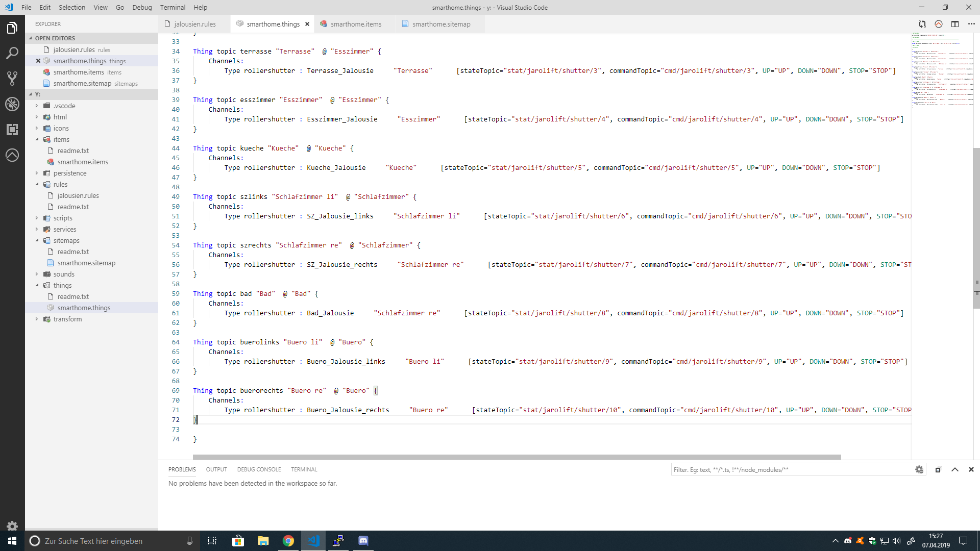This screenshot has width=980, height=551.
Task: Close the smarthome.things editor tab
Action: (x=307, y=24)
